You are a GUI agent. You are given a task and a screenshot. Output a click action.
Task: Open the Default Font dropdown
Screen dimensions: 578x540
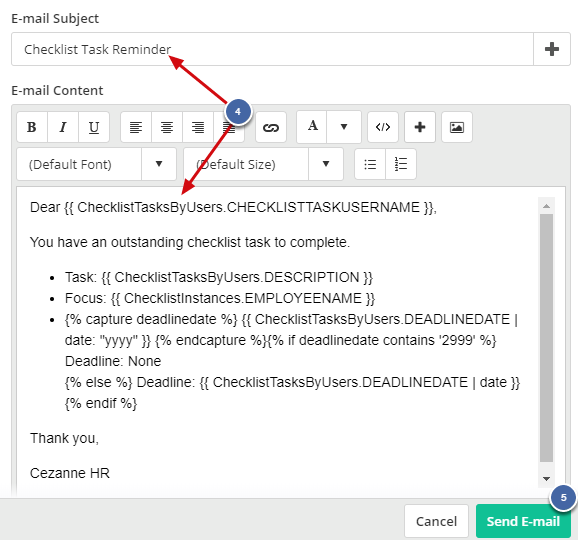(97, 164)
